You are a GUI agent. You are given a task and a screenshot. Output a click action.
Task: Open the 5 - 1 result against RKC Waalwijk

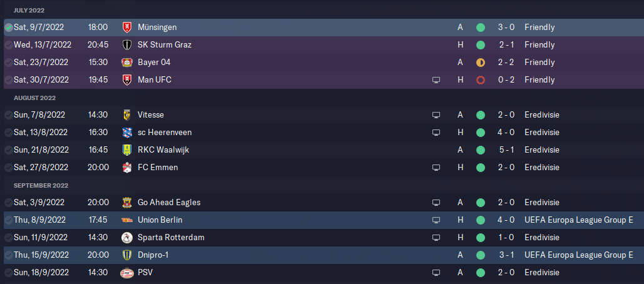click(x=506, y=150)
